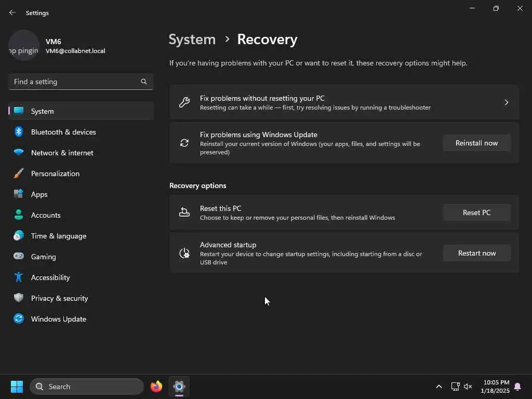
Task: Click the Apps icon in sidebar
Action: pyautogui.click(x=19, y=194)
